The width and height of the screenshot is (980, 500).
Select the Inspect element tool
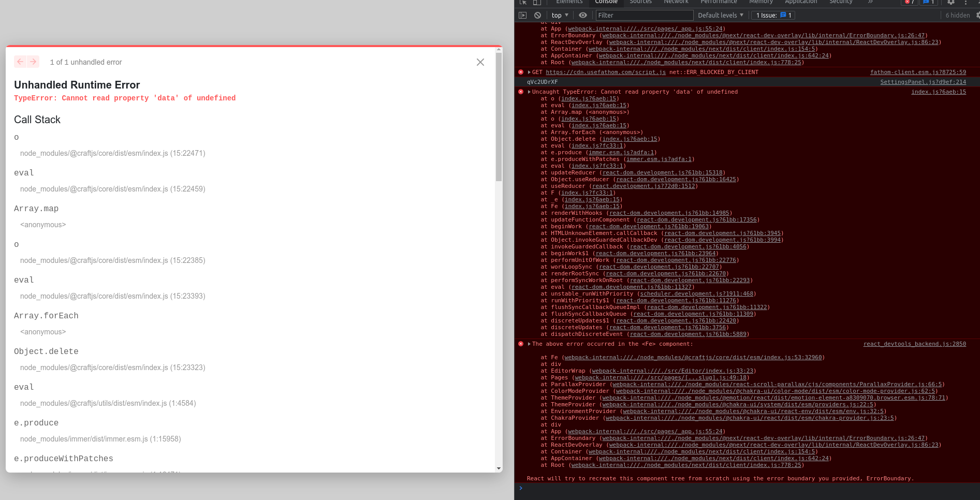523,3
